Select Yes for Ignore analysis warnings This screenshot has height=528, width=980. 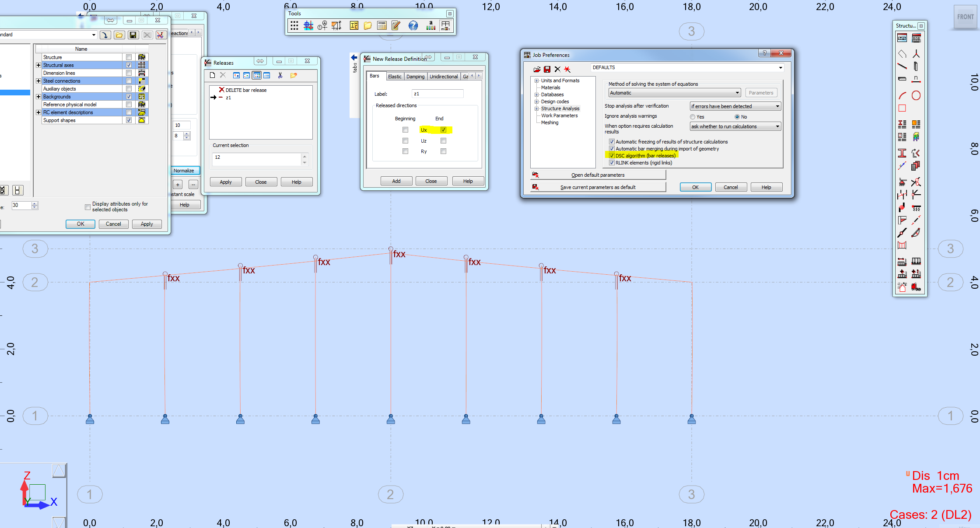tap(693, 117)
